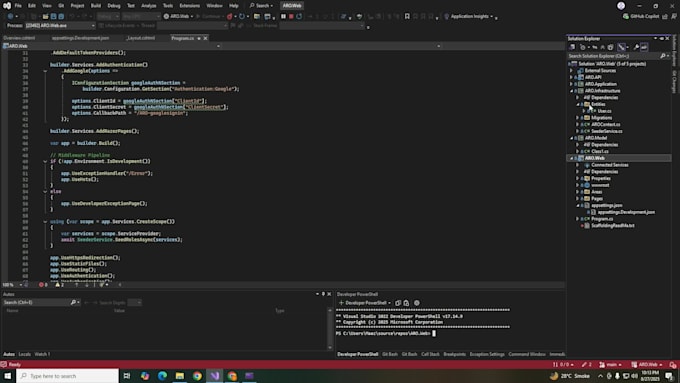Open the File menu
The height and width of the screenshot is (383, 680).
(18, 6)
